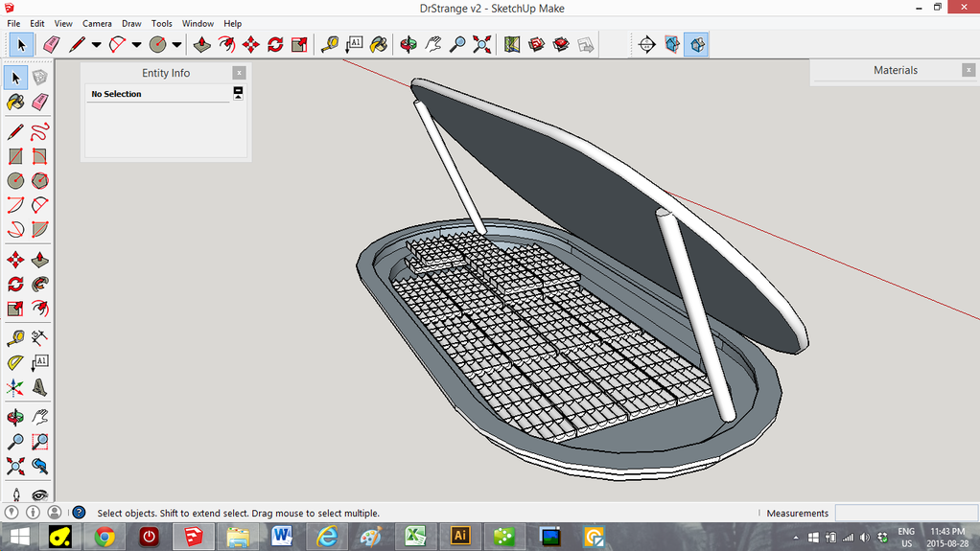Open Adobe Illustrator from taskbar

[x=460, y=537]
